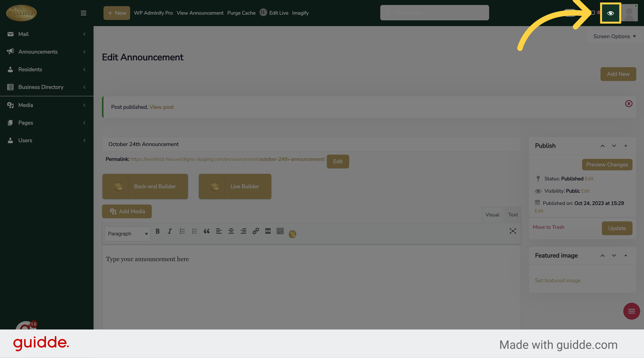The image size is (644, 358).
Task: Click the Bold formatting icon
Action: coord(158,231)
